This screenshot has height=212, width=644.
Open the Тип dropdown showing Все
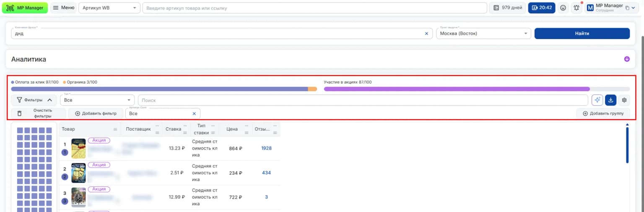[97, 100]
